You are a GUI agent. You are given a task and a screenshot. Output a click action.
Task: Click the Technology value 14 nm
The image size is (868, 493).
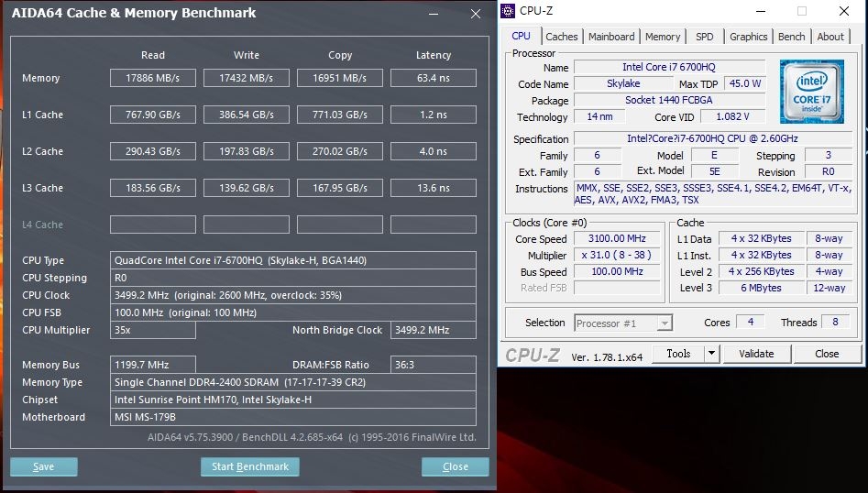(599, 116)
